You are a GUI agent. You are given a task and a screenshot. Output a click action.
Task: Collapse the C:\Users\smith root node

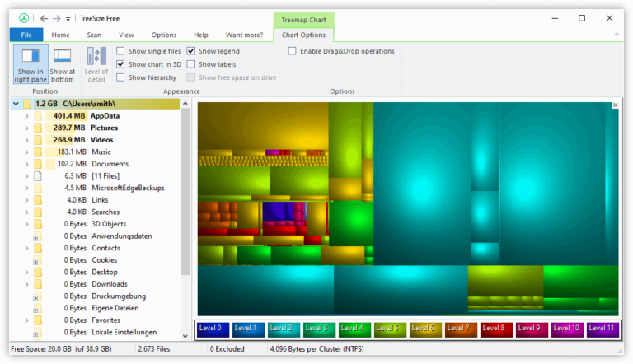pos(16,104)
